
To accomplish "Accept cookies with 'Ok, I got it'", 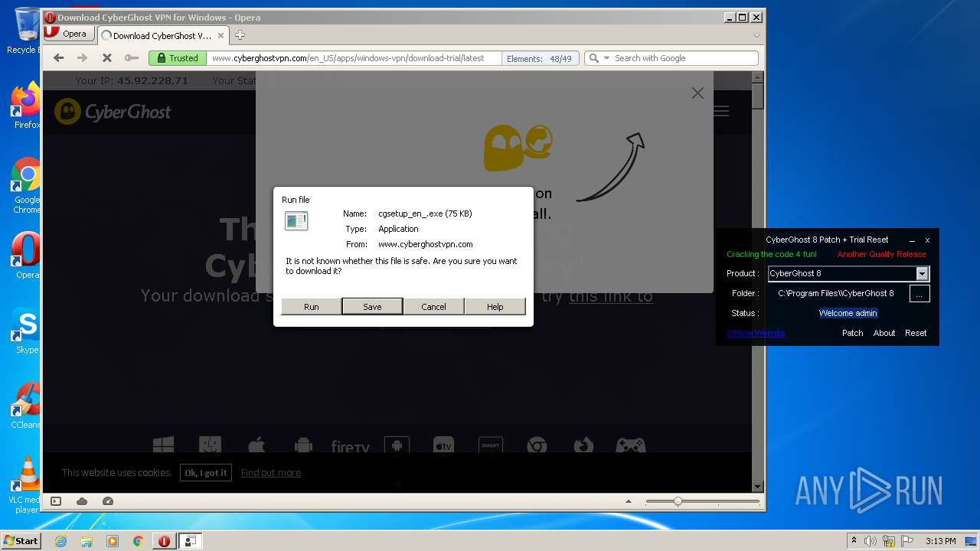I will [206, 473].
